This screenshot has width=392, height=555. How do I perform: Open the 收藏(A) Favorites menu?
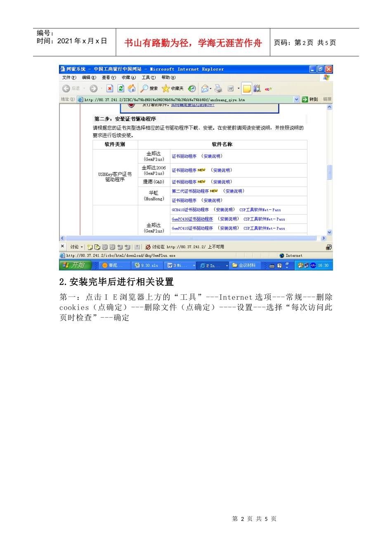pos(128,78)
